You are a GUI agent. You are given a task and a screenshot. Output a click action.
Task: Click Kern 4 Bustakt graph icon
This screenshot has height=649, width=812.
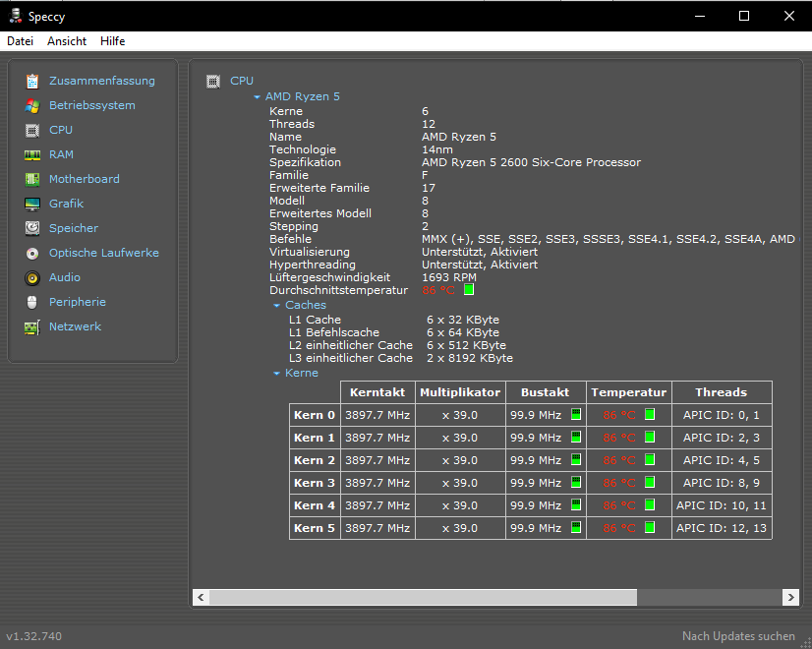[x=576, y=504]
